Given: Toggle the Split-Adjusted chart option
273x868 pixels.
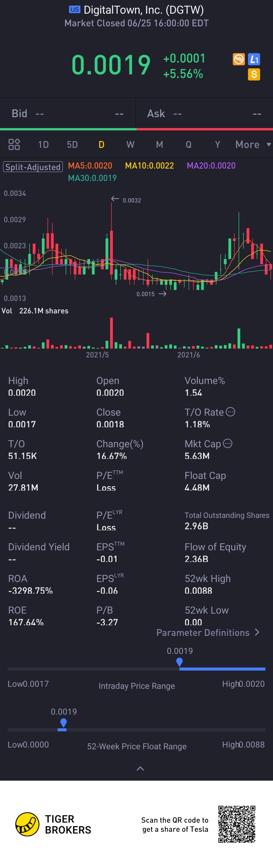Looking at the screenshot, I should 33,167.
